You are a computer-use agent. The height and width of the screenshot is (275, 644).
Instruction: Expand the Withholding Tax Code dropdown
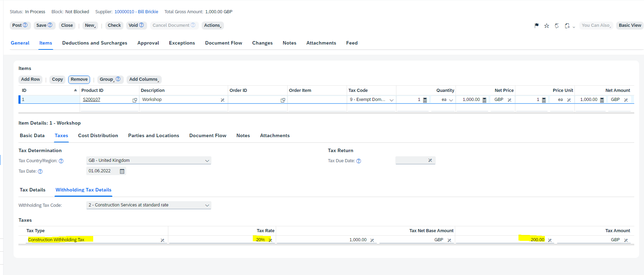[x=207, y=205]
